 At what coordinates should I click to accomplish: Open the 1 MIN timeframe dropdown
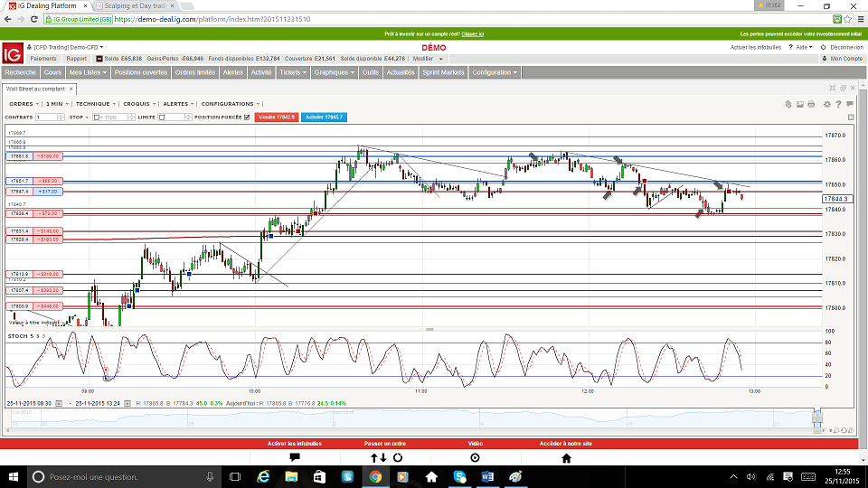[x=56, y=104]
